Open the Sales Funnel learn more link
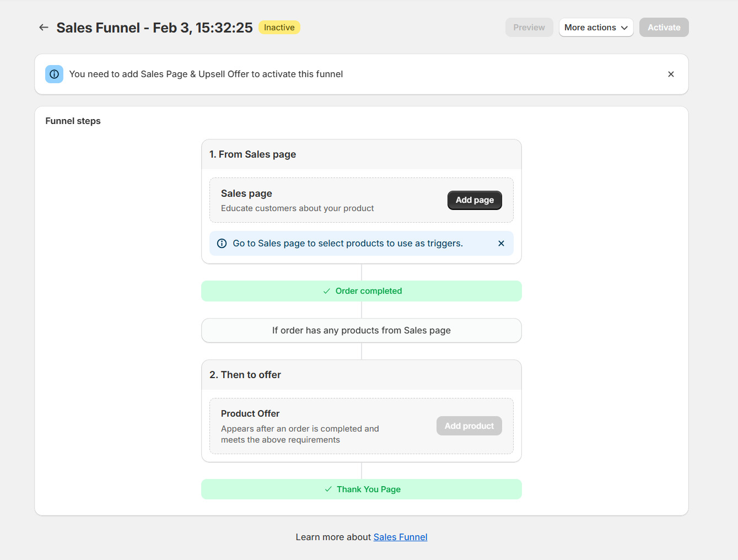Screen dimensions: 738x560 coord(400,536)
